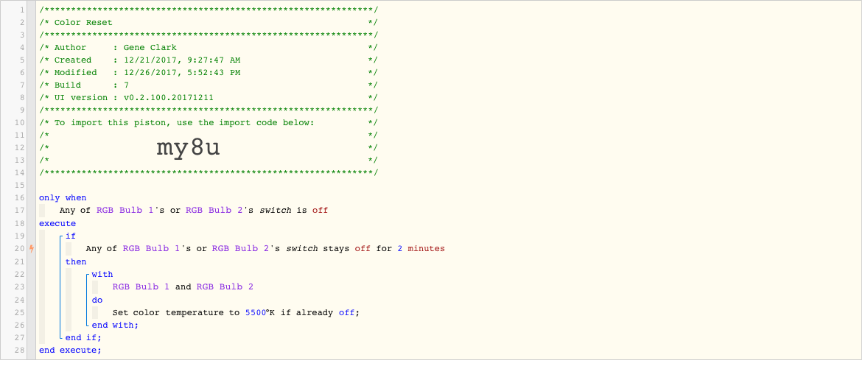Click the Build number 7
This screenshot has height=366, width=868.
[x=126, y=85]
